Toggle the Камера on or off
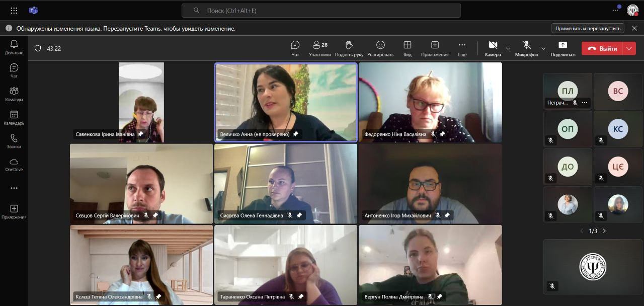644x306 pixels. (x=493, y=48)
